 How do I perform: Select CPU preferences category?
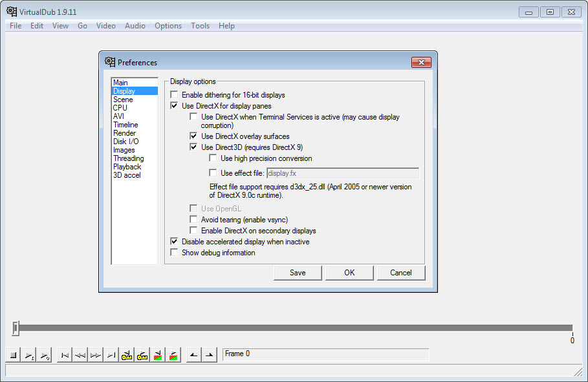coord(135,107)
